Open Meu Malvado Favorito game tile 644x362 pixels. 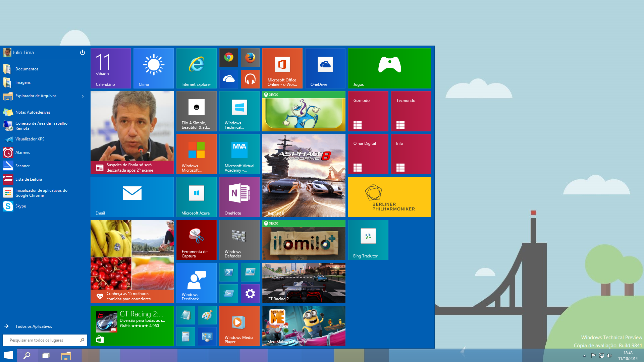[x=304, y=326]
